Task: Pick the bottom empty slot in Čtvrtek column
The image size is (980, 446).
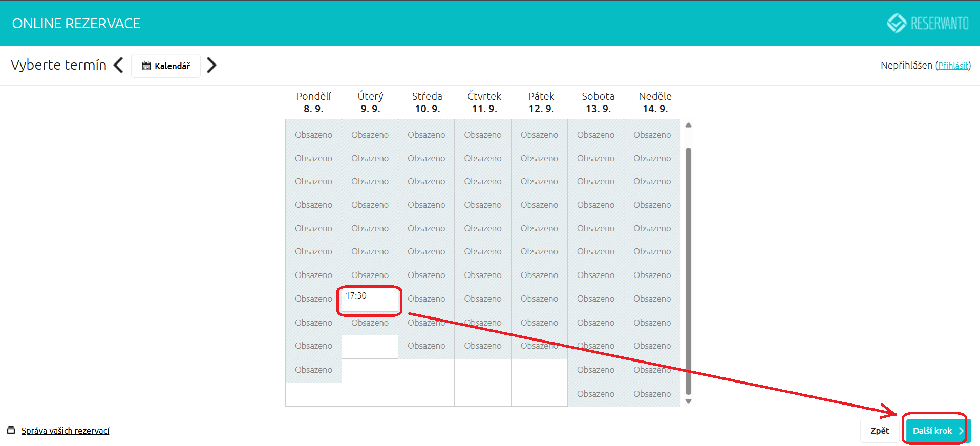Action: coord(482,394)
